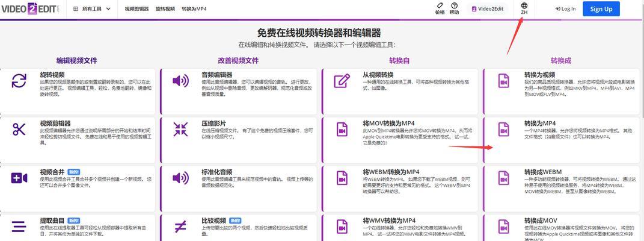Open the 转换为视频 card title
The height and width of the screenshot is (241, 644).
540,75
